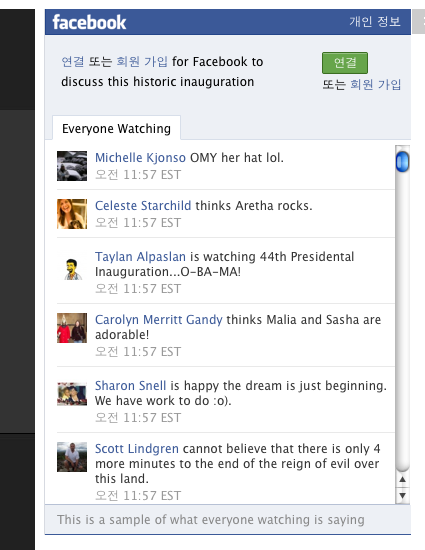Screen dimensions: 425x550
Task: Open Carolyn Merritt Gandy's profile photo
Action: click(x=72, y=328)
